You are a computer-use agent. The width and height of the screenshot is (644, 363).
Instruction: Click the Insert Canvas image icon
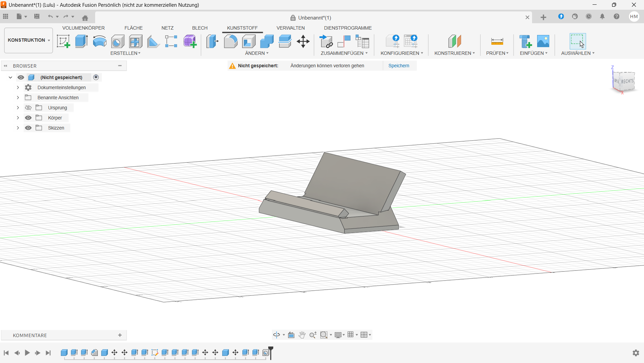(543, 41)
